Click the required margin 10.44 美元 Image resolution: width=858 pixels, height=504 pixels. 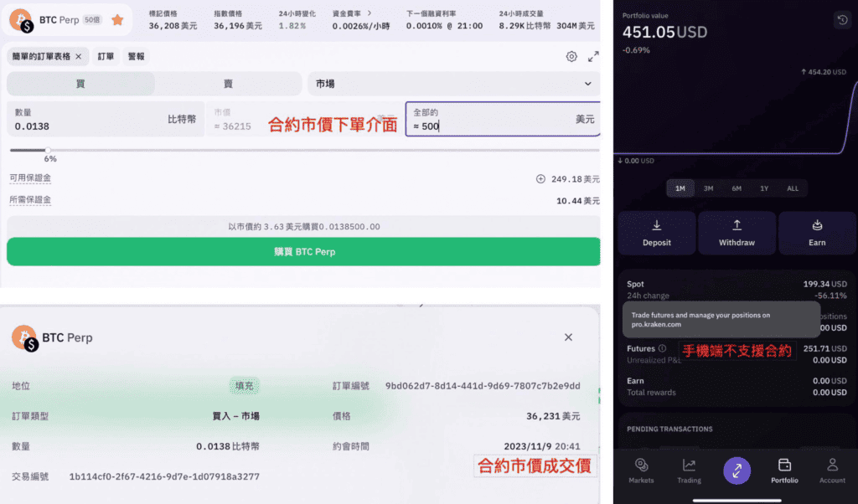(x=578, y=201)
